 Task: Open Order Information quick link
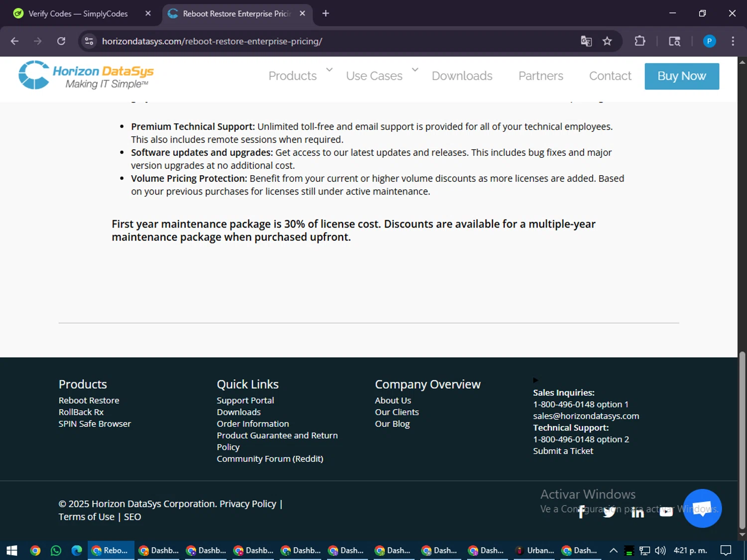252,424
